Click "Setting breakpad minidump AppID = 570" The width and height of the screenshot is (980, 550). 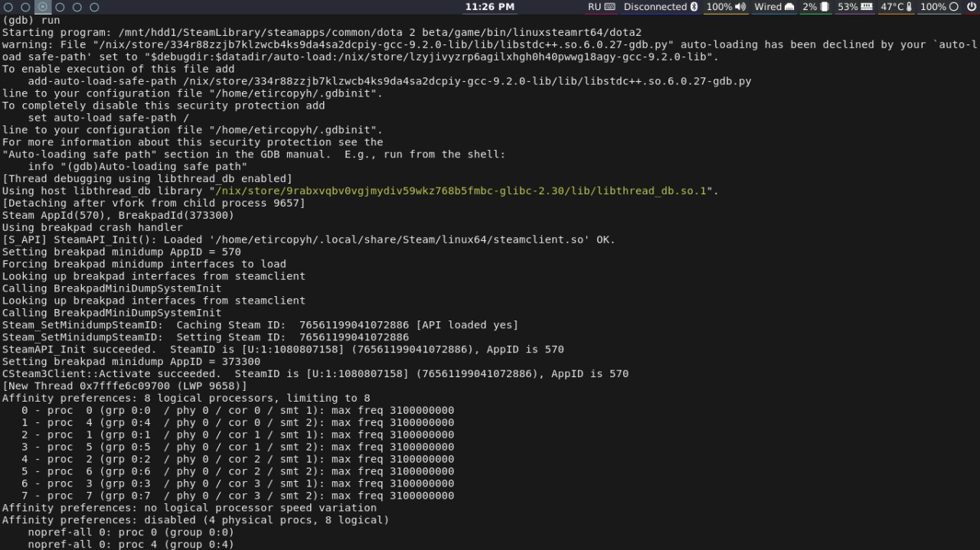tap(121, 252)
